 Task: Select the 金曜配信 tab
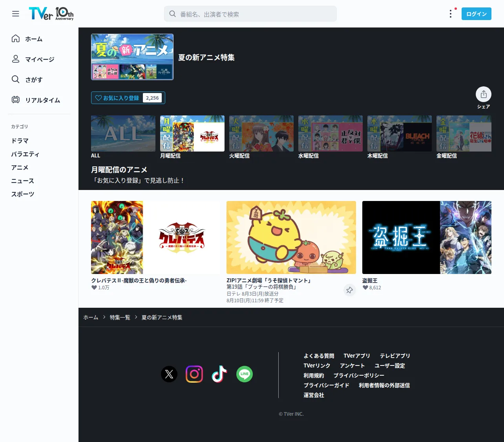[x=464, y=137]
